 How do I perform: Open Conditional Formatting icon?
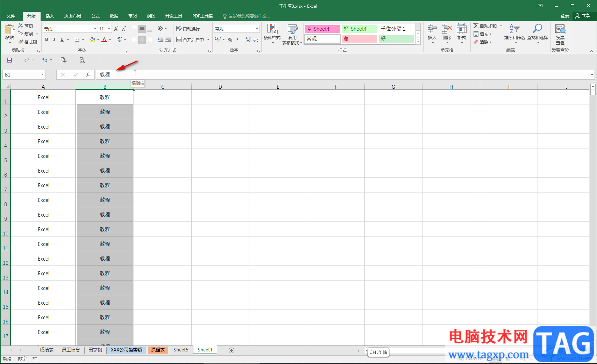[272, 29]
